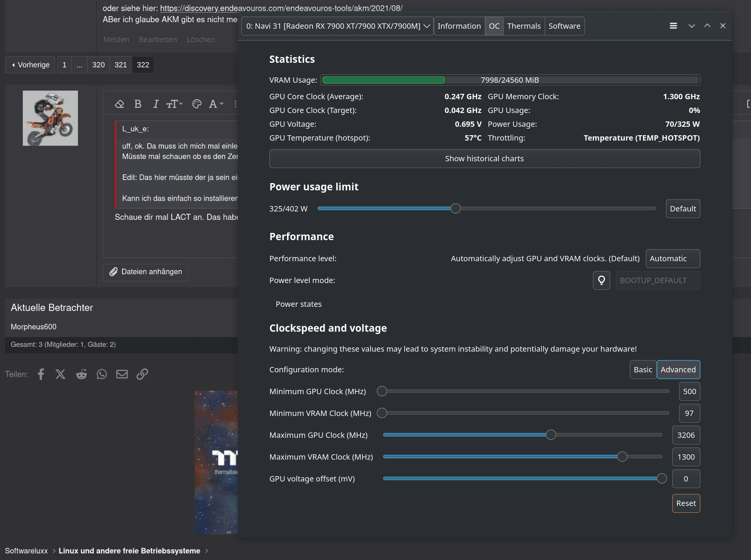
Task: Open the Automatic performance level dropdown
Action: point(672,259)
